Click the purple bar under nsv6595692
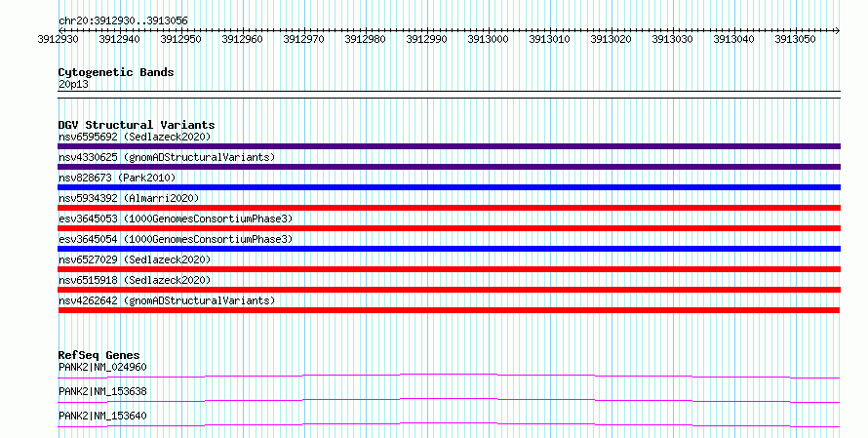The image size is (868, 438). (x=449, y=146)
